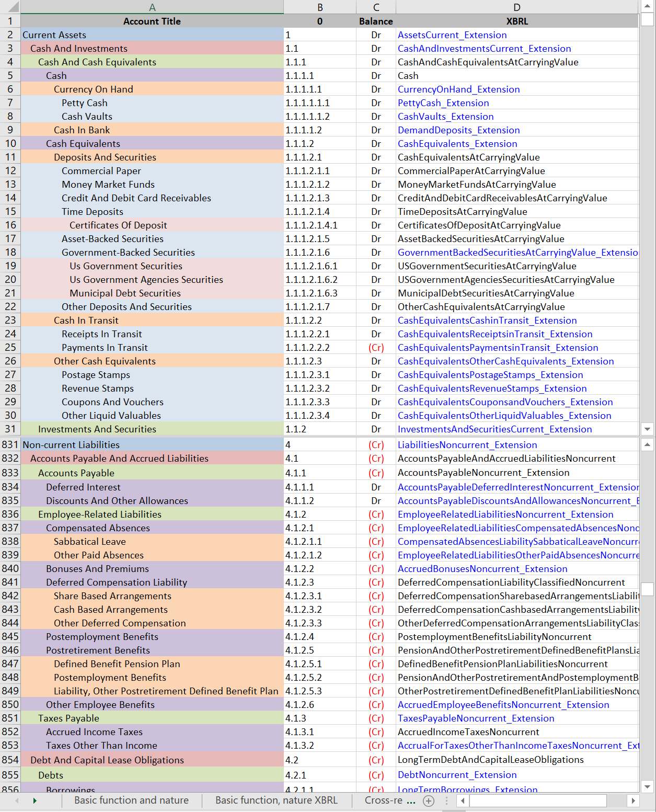
Task: Click the MoneyMarketFundsAtCarryingValue cell
Action: [517, 184]
